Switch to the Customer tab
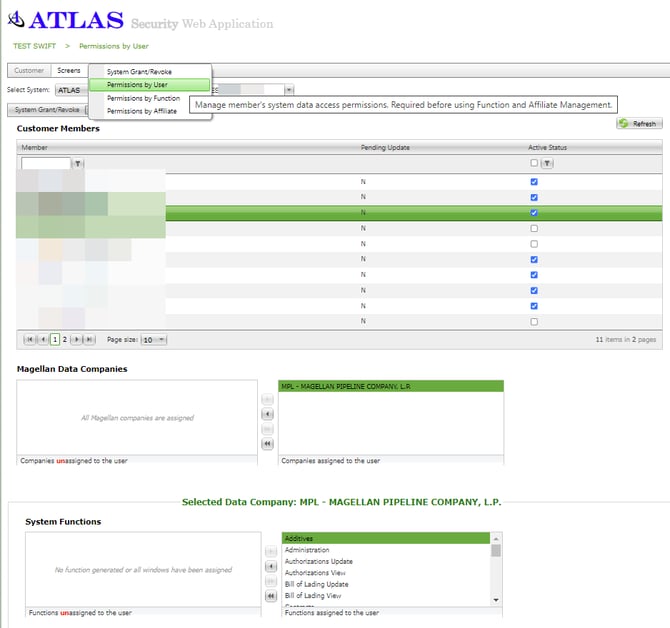670x628 pixels. click(29, 71)
